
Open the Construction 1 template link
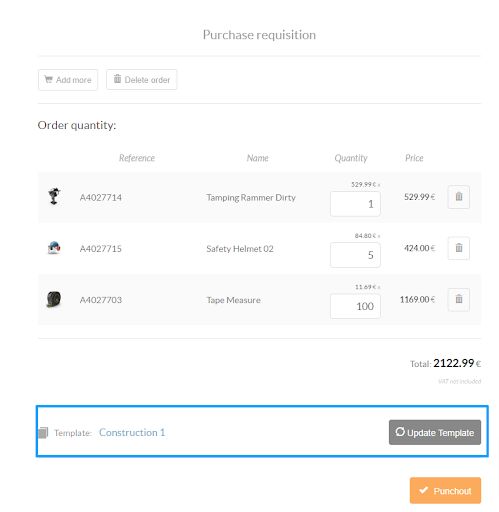(x=132, y=432)
